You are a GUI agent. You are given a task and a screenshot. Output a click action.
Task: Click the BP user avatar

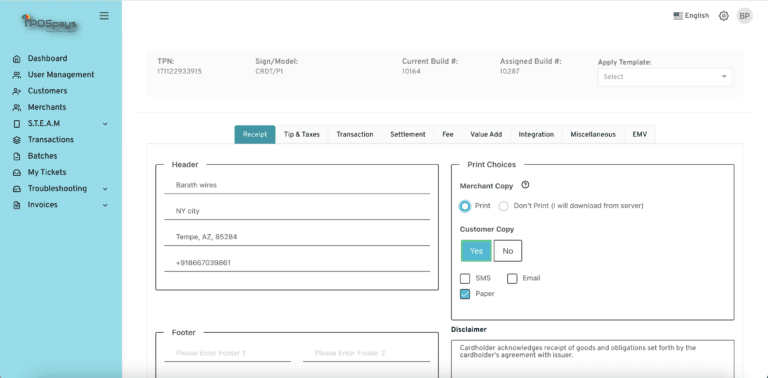pyautogui.click(x=744, y=16)
